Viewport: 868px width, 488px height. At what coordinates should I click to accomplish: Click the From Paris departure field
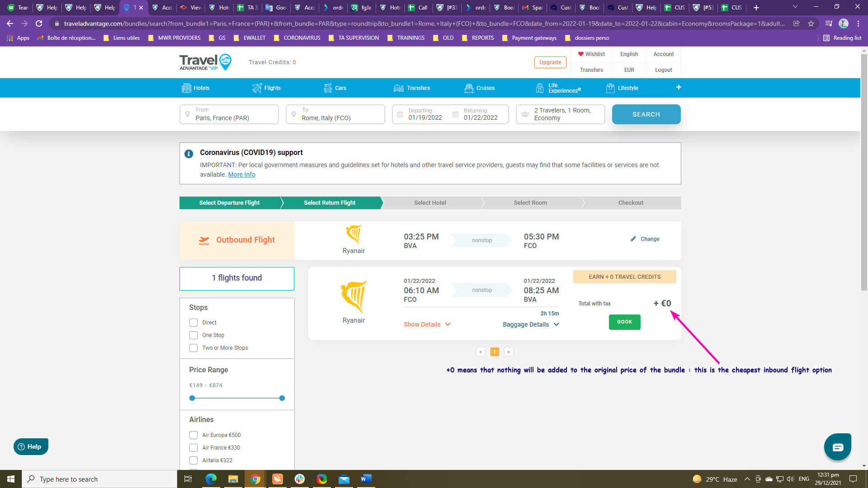[229, 114]
